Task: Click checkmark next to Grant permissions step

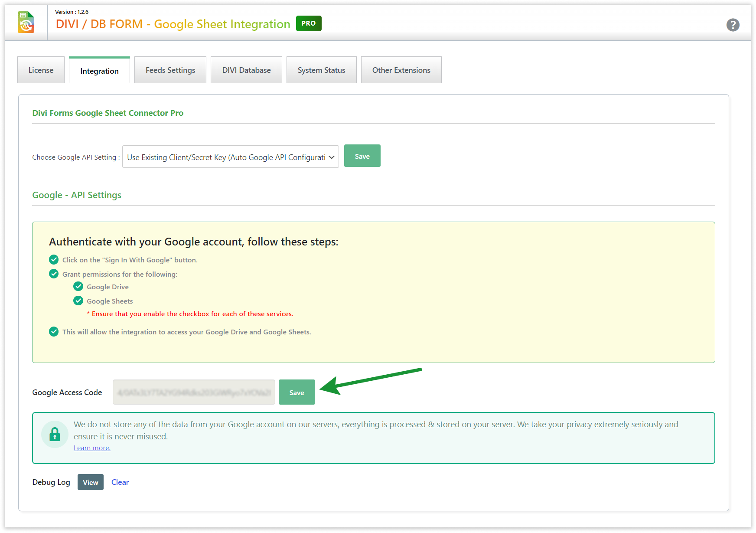Action: pyautogui.click(x=54, y=274)
